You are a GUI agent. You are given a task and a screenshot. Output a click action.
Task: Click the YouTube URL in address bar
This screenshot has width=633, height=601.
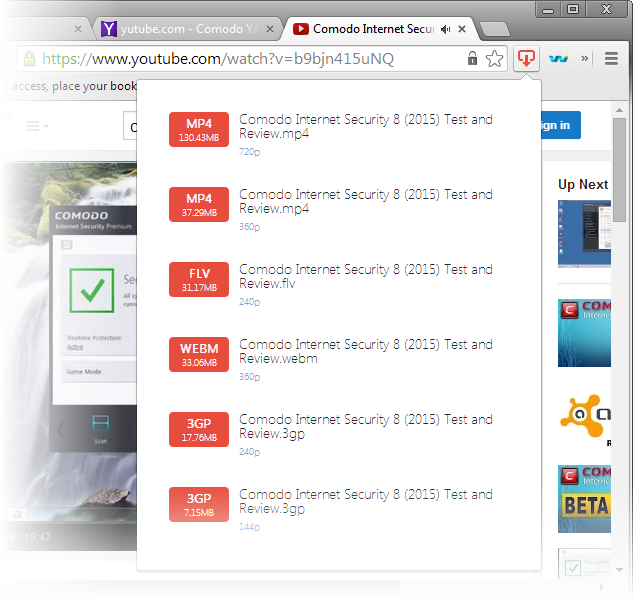coord(218,59)
